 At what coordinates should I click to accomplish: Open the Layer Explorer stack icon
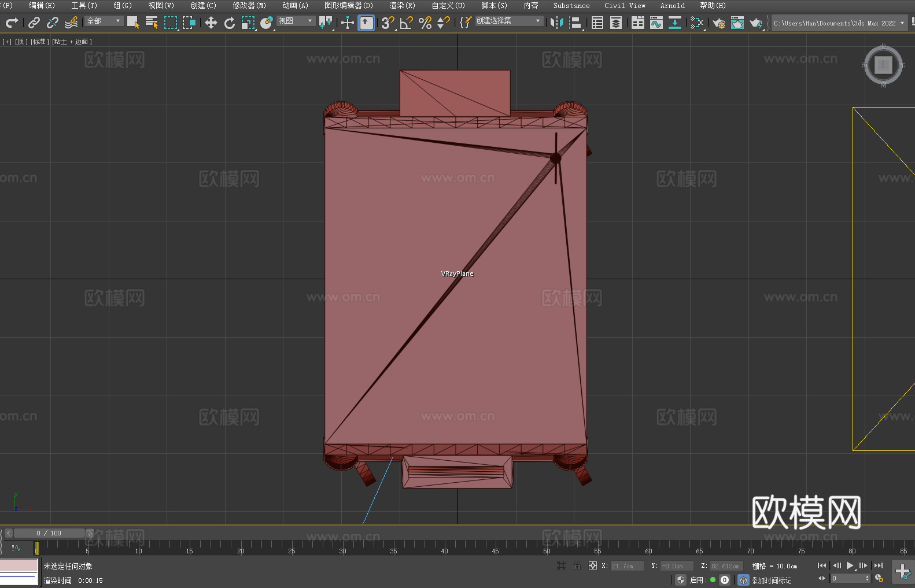pyautogui.click(x=616, y=23)
